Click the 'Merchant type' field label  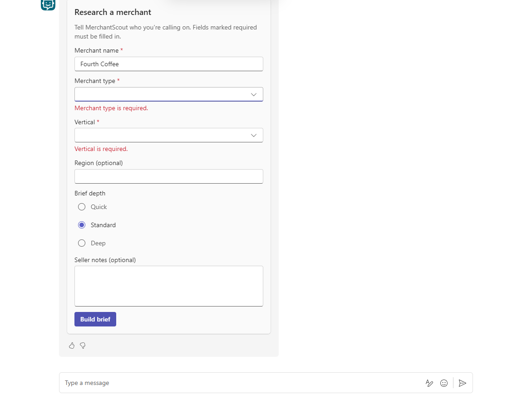(x=95, y=81)
